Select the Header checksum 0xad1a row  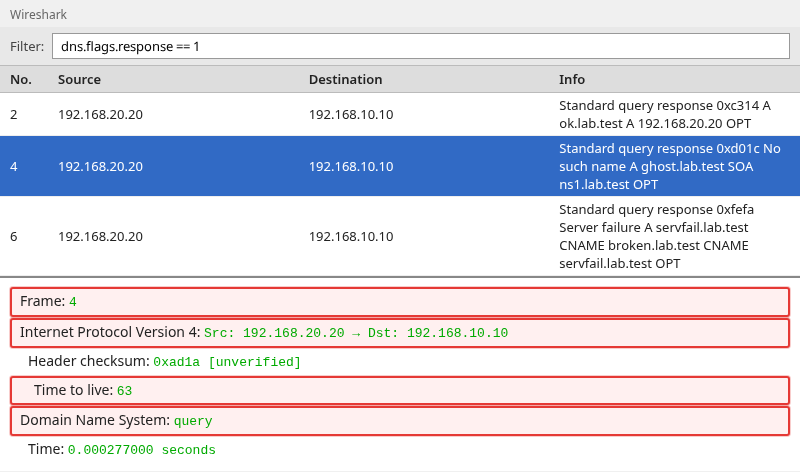tap(400, 362)
